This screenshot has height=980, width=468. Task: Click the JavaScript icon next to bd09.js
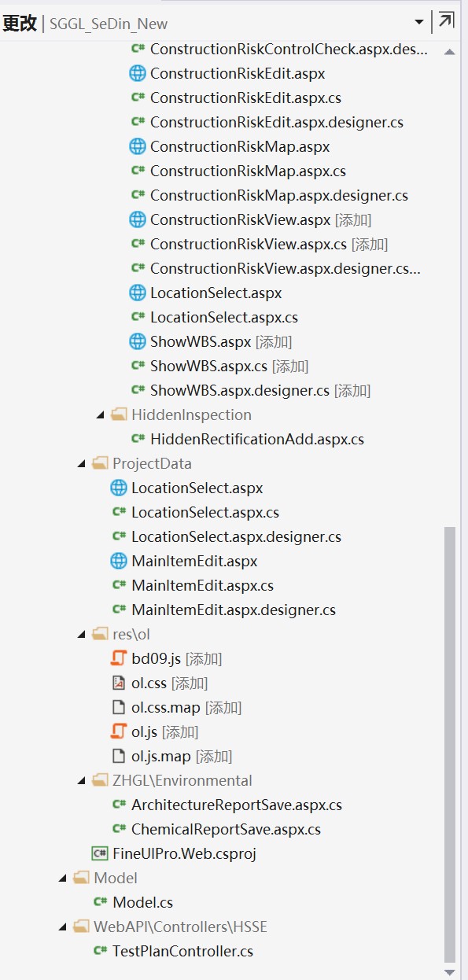(119, 658)
